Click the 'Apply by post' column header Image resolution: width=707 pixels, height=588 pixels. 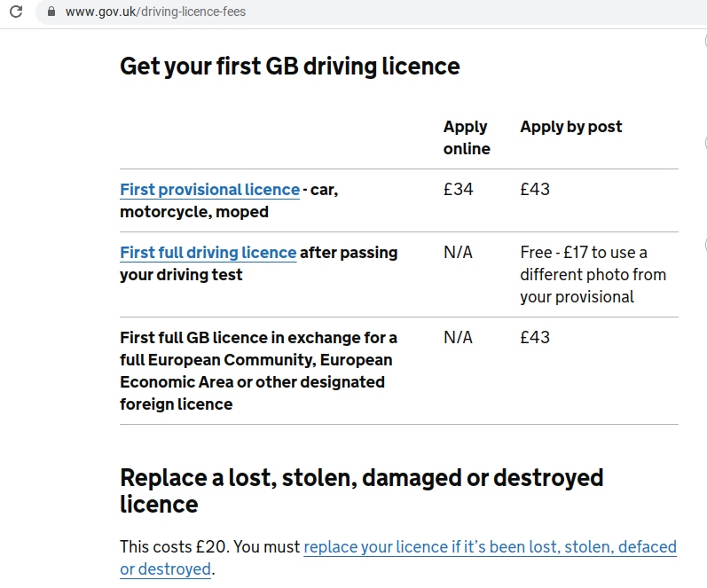pyautogui.click(x=570, y=127)
